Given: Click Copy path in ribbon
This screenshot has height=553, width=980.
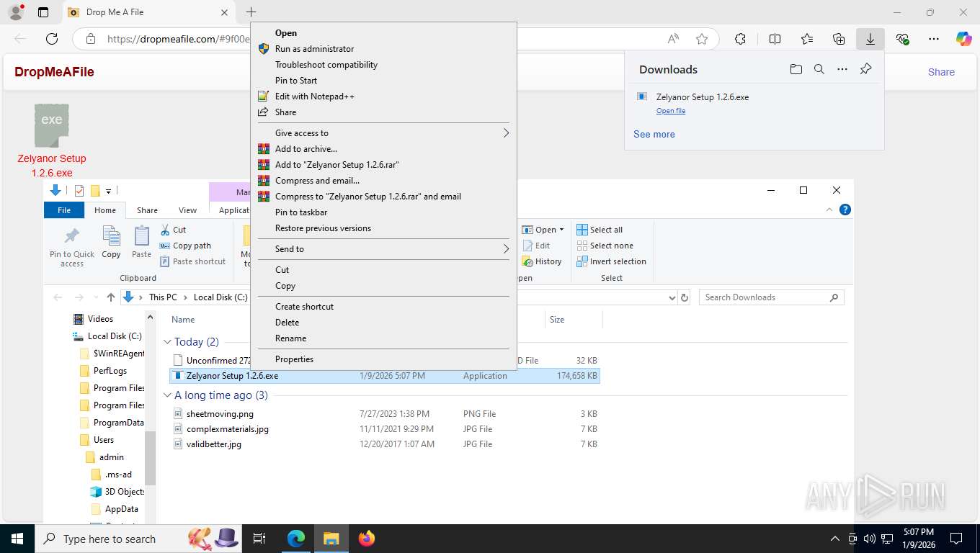Looking at the screenshot, I should click(x=185, y=246).
